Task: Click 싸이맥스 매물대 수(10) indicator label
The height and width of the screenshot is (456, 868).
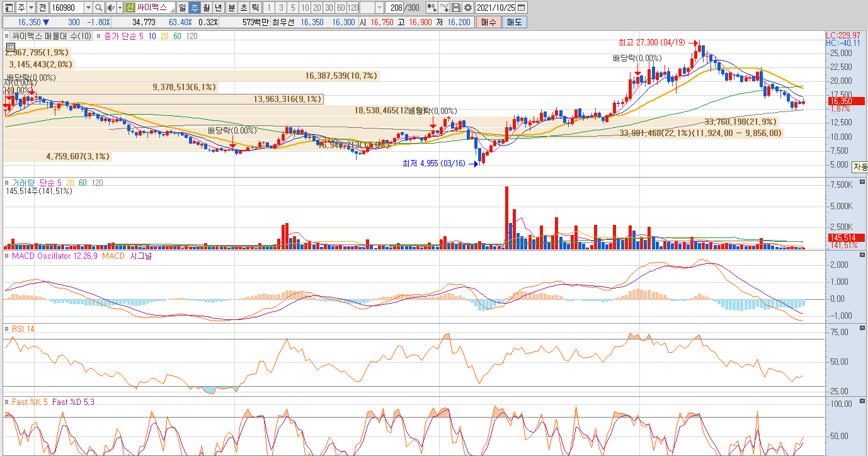Action: pos(52,36)
